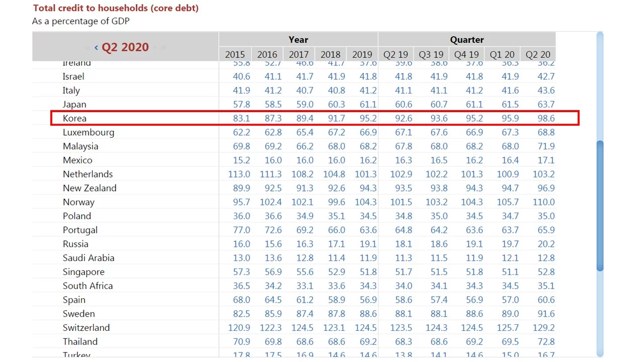The width and height of the screenshot is (644, 362).
Task: Select the Year group header
Action: [x=298, y=40]
